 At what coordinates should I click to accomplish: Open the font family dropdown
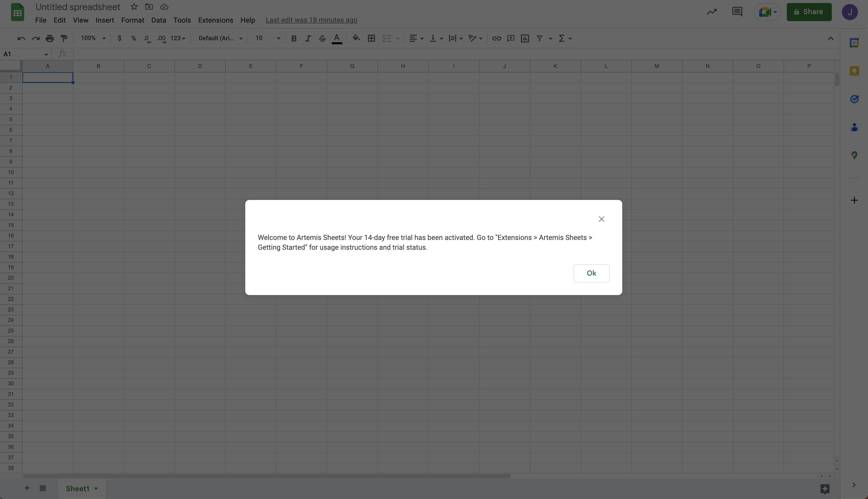(x=220, y=38)
